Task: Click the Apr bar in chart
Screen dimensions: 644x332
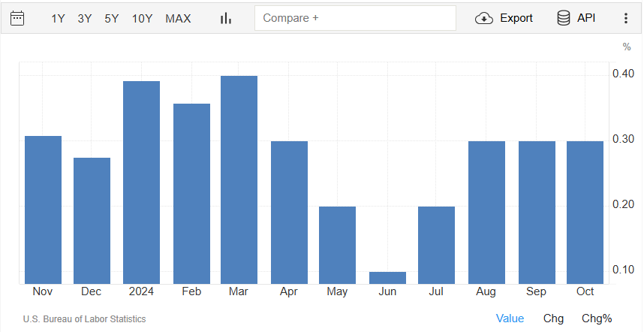Action: [289, 213]
